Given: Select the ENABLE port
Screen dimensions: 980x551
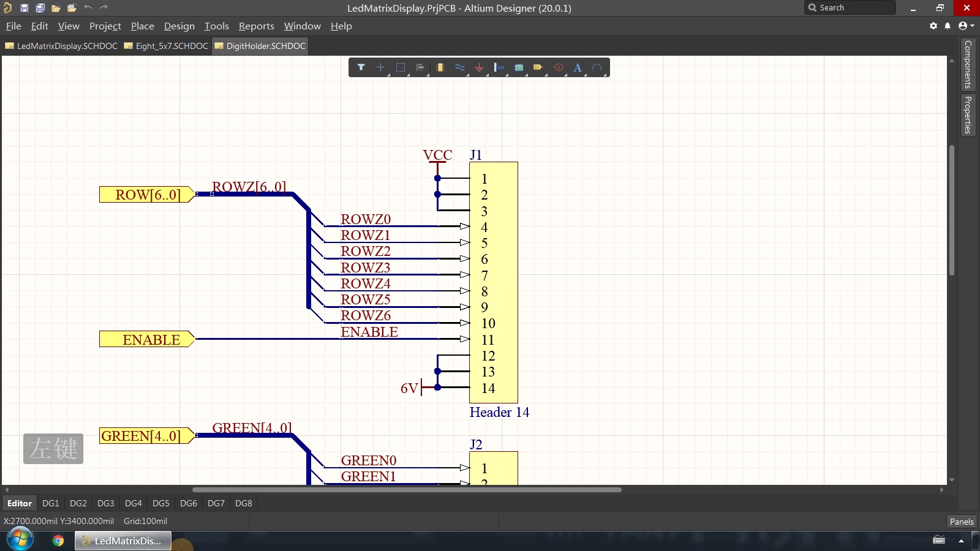Looking at the screenshot, I should 147,339.
